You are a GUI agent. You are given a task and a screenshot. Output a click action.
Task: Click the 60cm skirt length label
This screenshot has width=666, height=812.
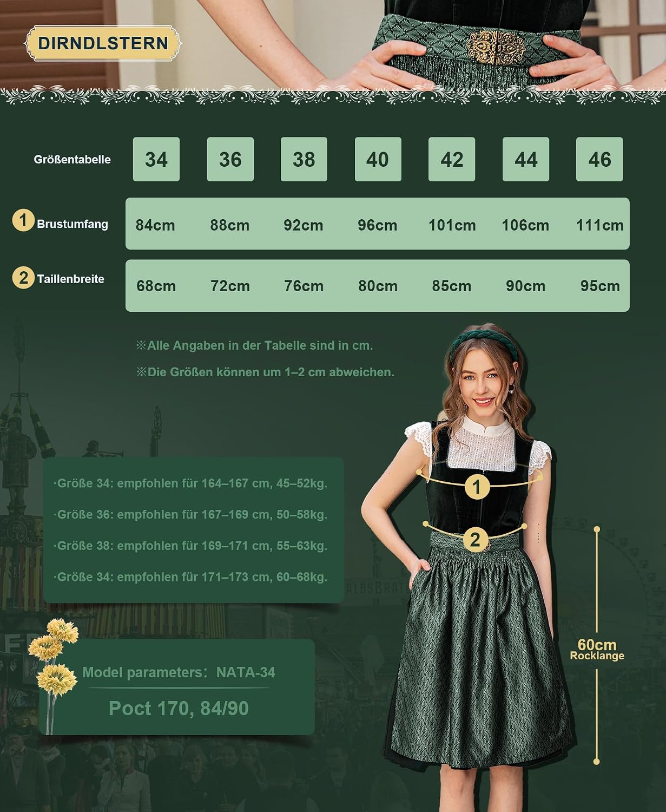597,645
